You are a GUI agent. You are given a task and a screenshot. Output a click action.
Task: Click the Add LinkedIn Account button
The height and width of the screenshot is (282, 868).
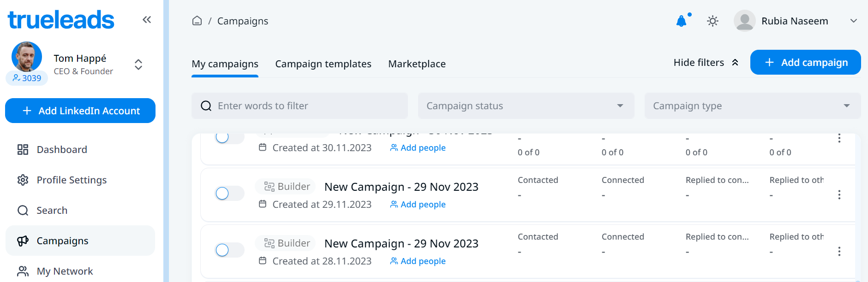click(80, 111)
